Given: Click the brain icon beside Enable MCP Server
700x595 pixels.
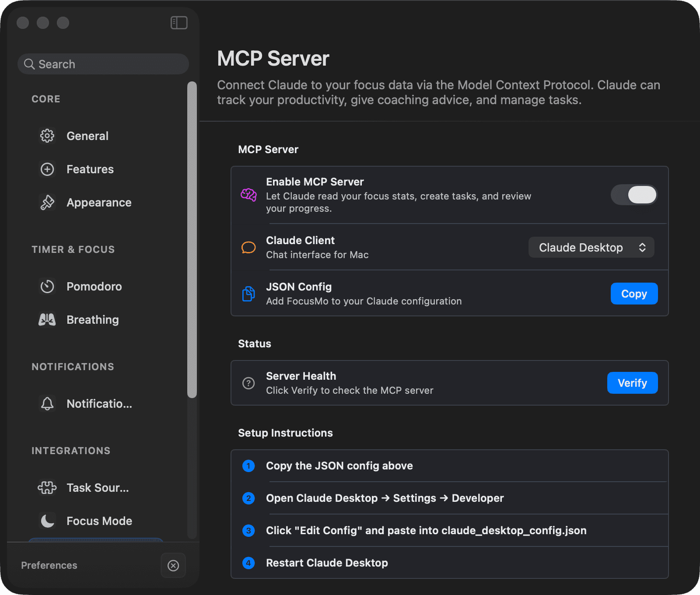Looking at the screenshot, I should 248,195.
